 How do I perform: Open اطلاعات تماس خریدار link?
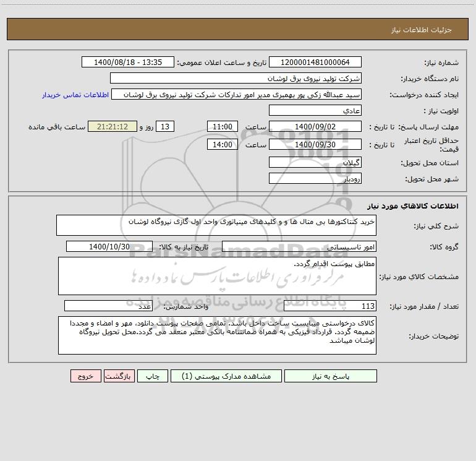tap(75, 95)
